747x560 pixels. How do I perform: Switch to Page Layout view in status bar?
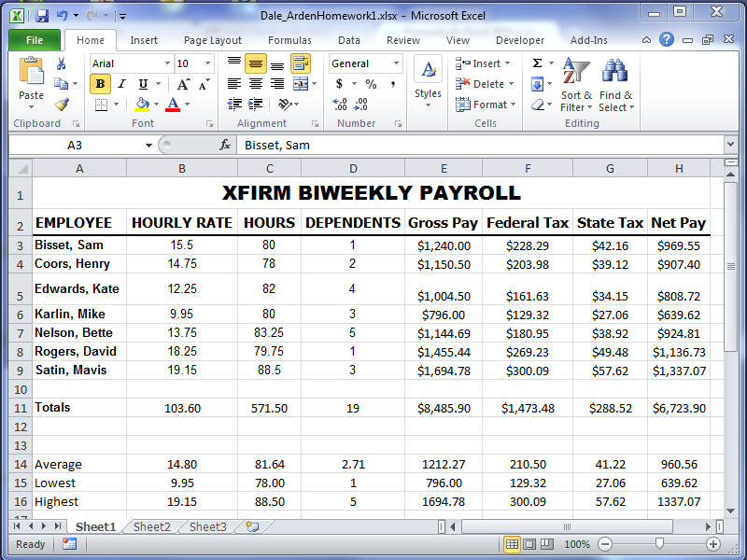click(529, 544)
